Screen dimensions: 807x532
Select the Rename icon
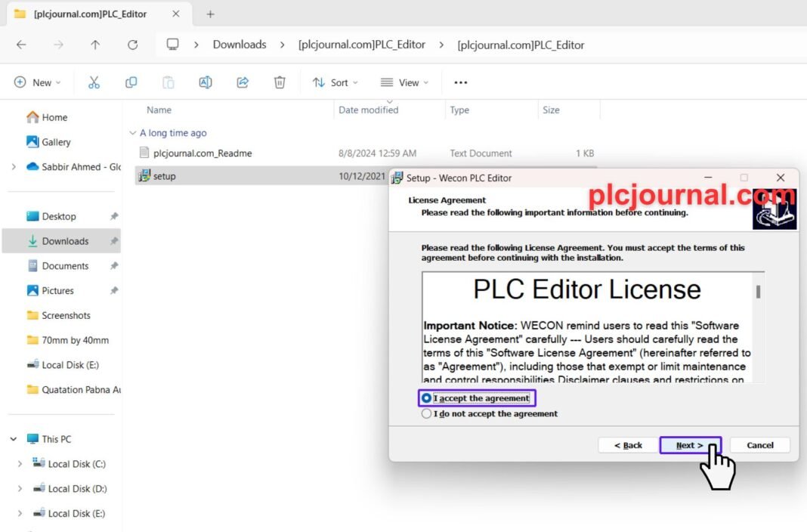205,82
